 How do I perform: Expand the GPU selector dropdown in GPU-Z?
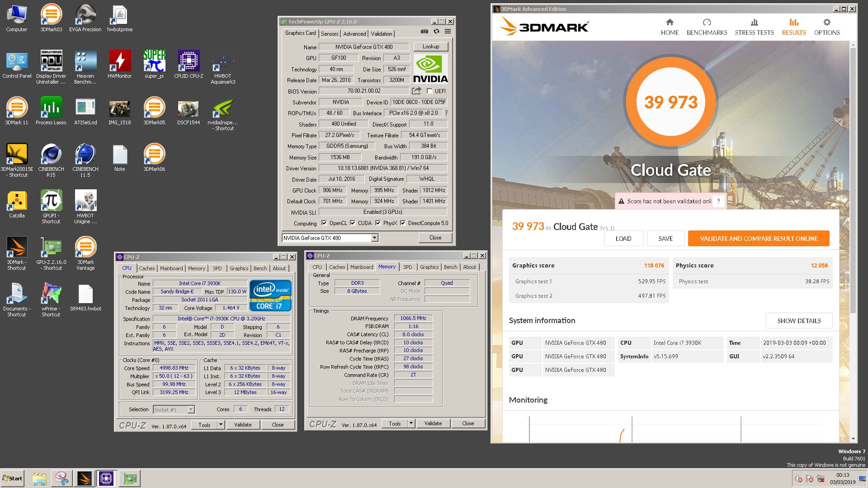[x=374, y=238]
